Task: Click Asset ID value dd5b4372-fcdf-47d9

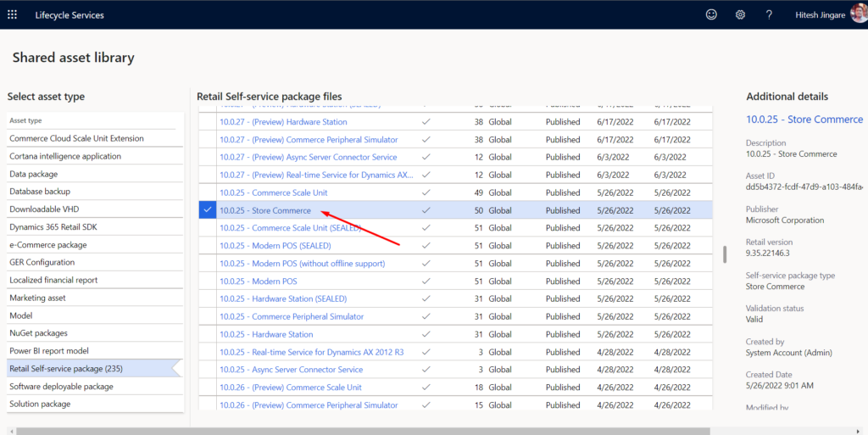Action: [x=804, y=187]
